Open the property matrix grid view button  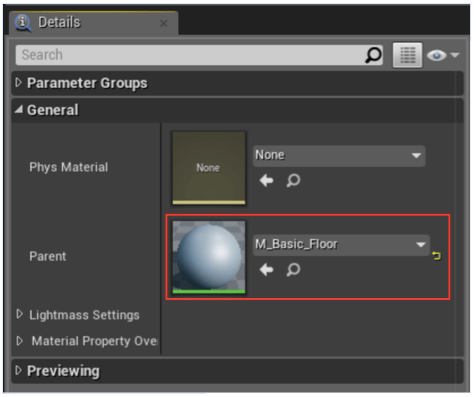tap(407, 55)
